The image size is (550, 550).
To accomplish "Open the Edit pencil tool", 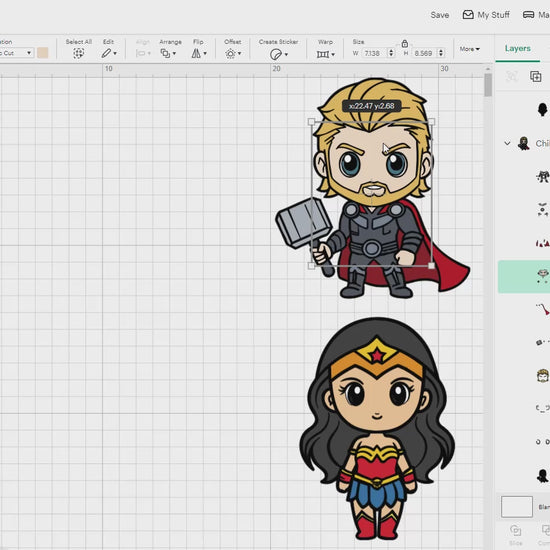I will (106, 53).
